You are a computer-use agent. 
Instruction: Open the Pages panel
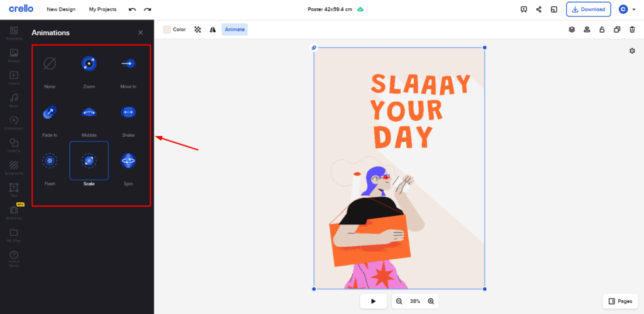pyautogui.click(x=620, y=301)
